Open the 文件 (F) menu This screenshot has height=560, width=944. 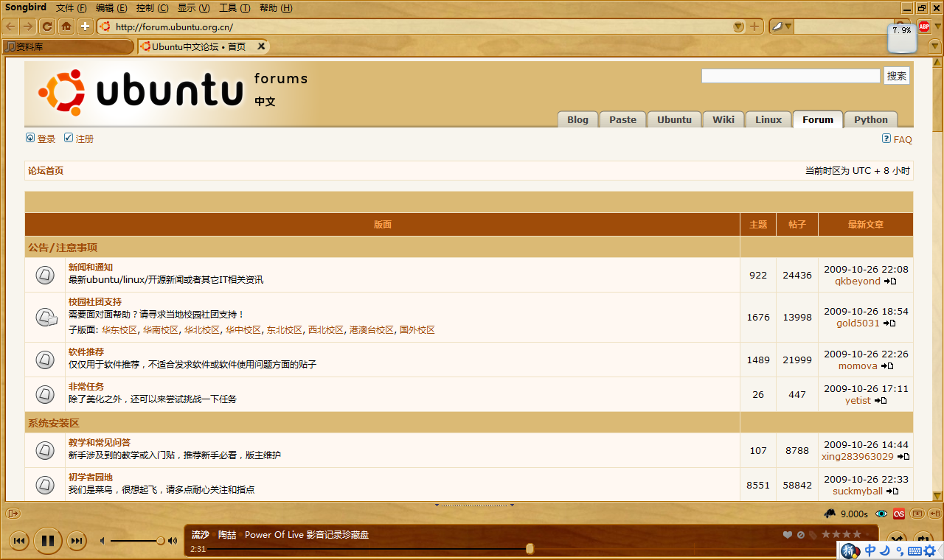point(71,8)
